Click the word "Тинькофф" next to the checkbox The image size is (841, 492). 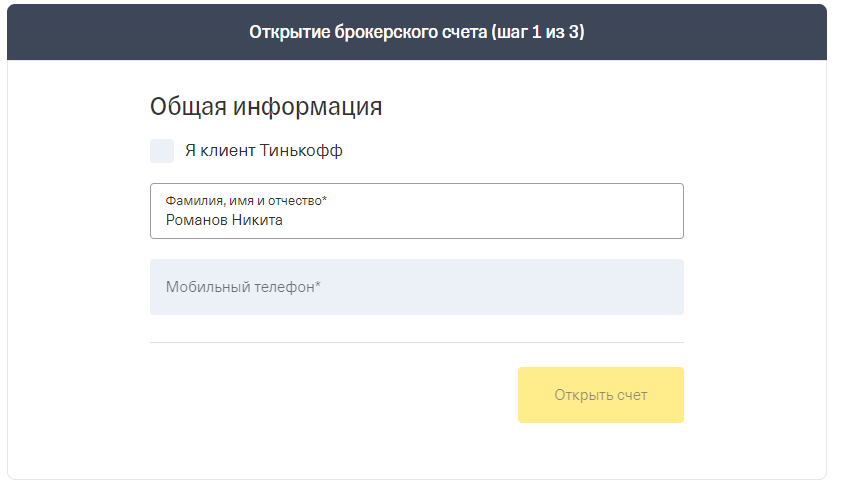(x=301, y=151)
